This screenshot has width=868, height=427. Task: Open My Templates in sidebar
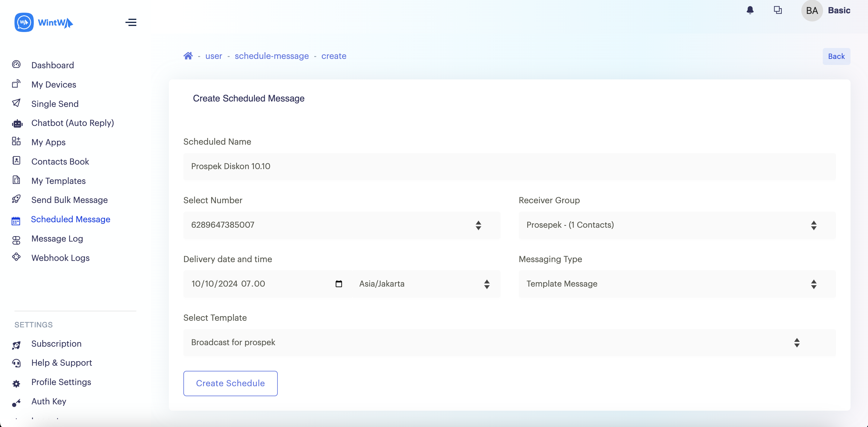[x=58, y=181]
